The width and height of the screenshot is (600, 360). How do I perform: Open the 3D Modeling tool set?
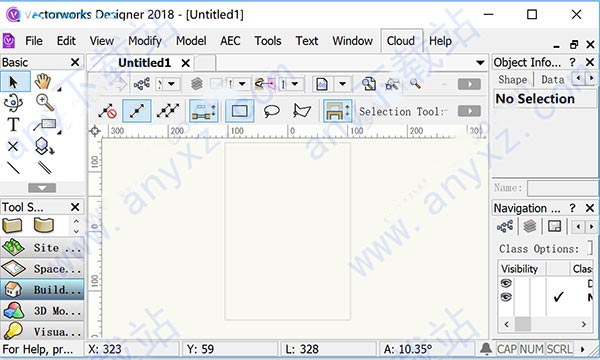pos(42,311)
